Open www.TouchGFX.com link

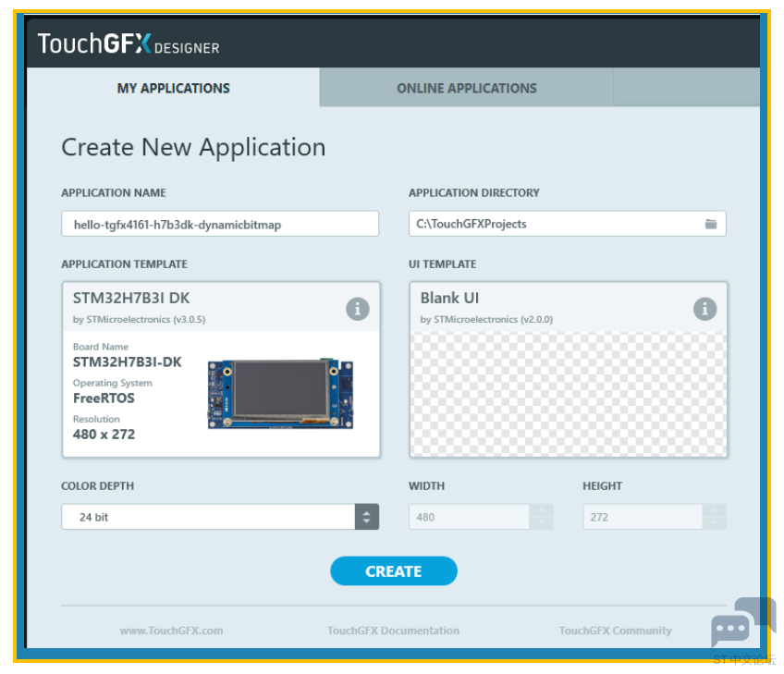point(172,631)
